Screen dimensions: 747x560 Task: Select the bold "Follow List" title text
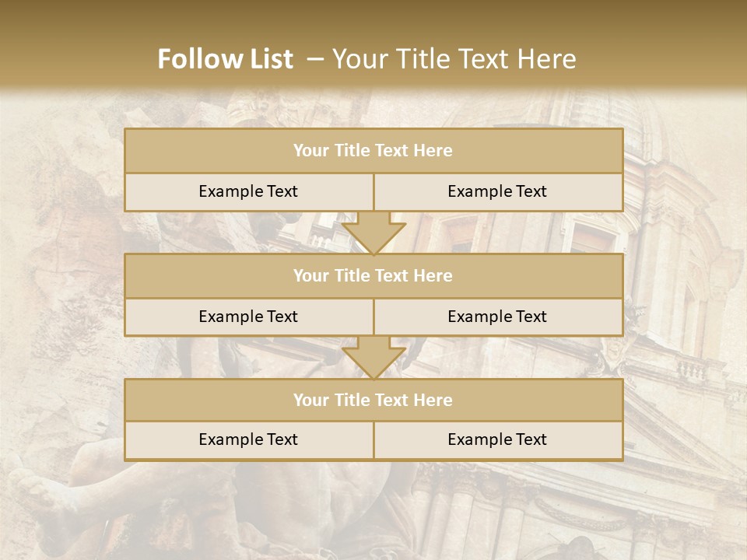(x=226, y=59)
